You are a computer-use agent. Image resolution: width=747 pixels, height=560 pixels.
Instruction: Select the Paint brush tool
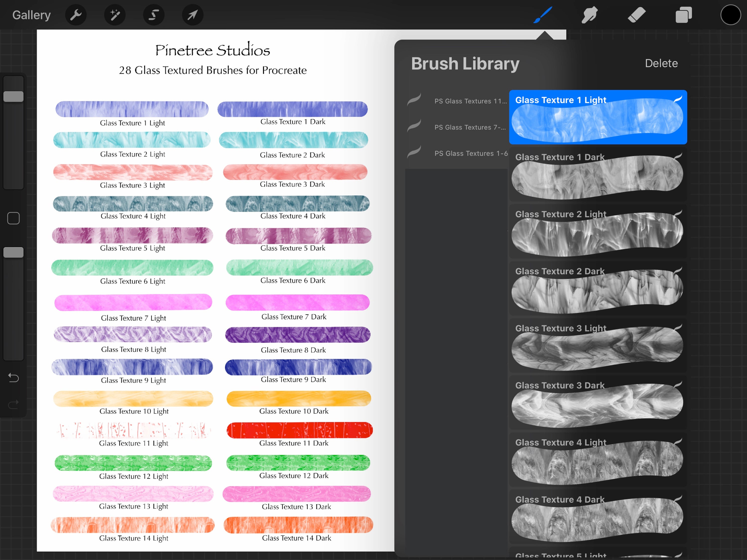(543, 14)
